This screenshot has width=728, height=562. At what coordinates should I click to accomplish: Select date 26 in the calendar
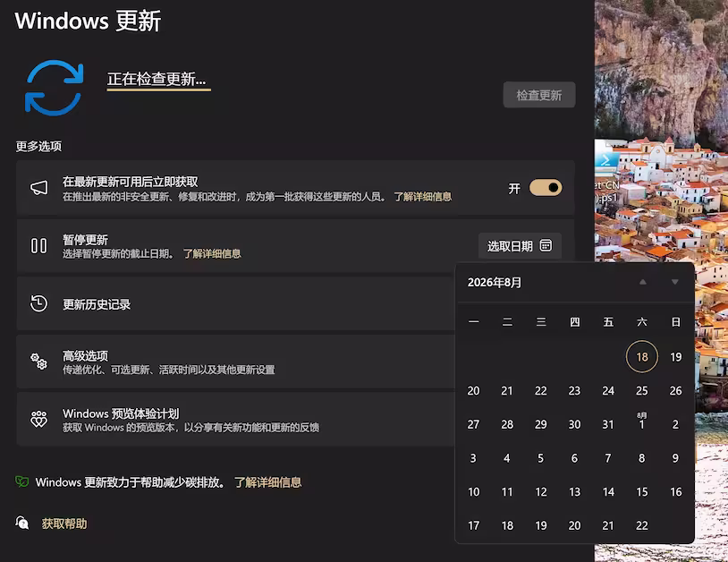[x=676, y=390]
